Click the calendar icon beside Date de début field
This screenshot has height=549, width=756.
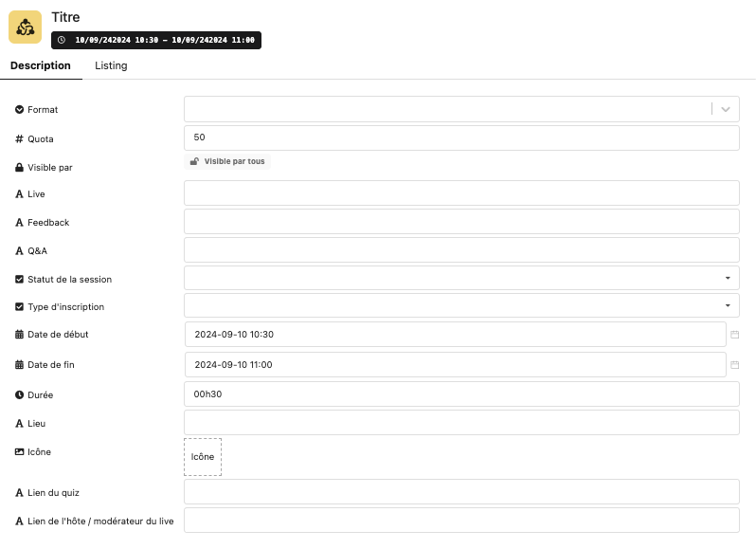click(735, 335)
